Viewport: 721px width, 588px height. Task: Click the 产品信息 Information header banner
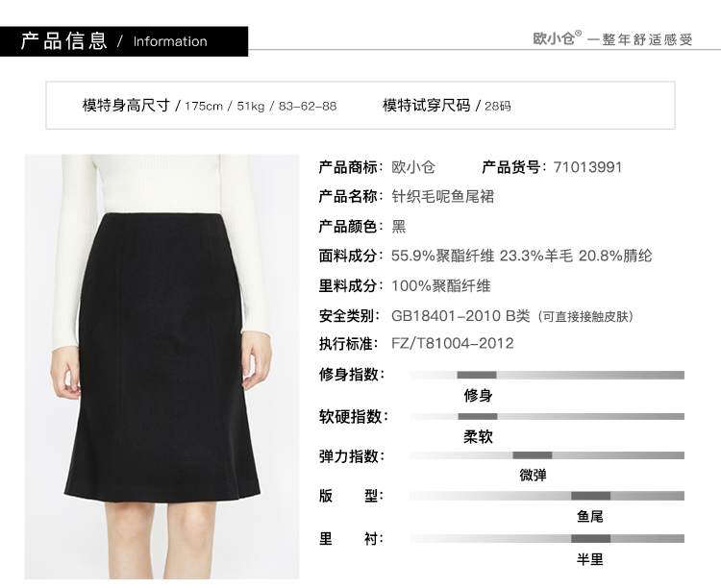124,41
